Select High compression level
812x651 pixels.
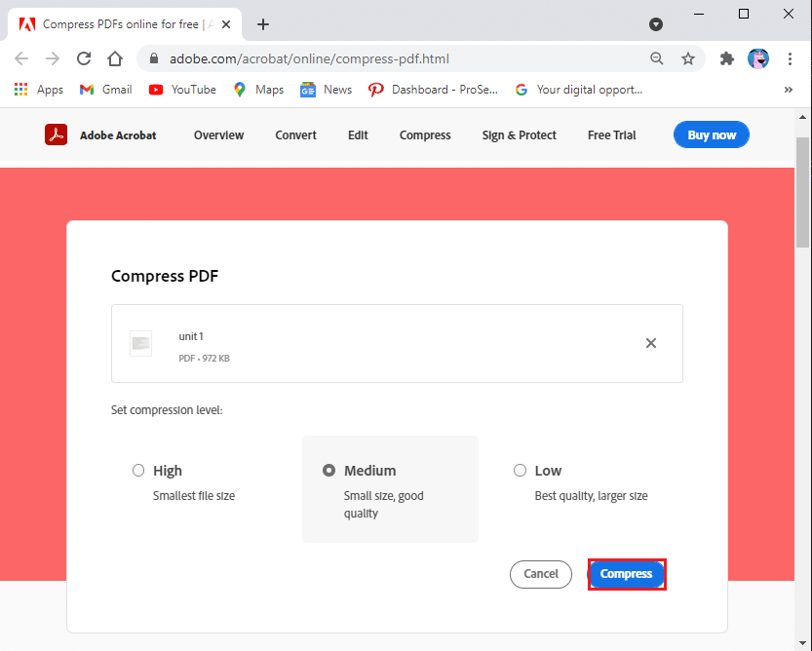tap(138, 471)
